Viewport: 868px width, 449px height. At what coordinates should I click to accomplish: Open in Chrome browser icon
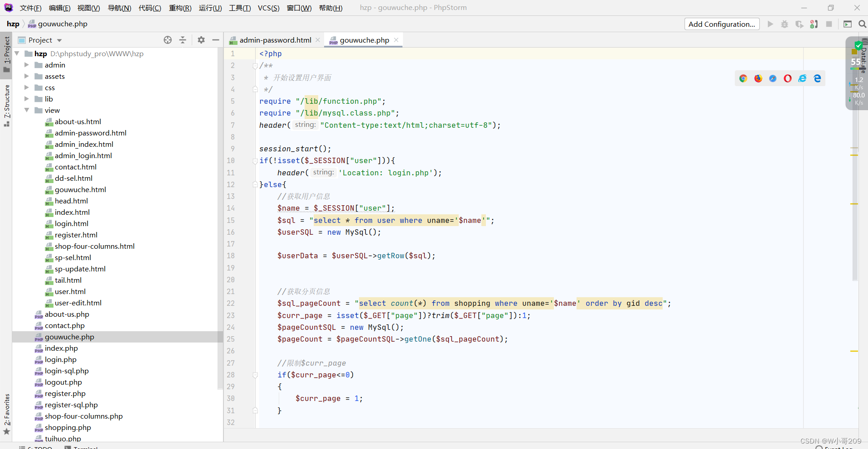click(x=743, y=78)
